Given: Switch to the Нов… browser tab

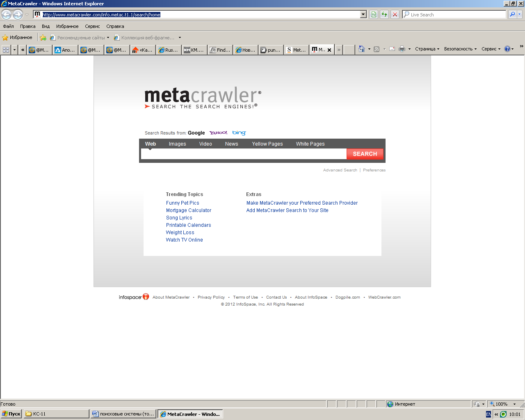Looking at the screenshot, I should tap(246, 50).
